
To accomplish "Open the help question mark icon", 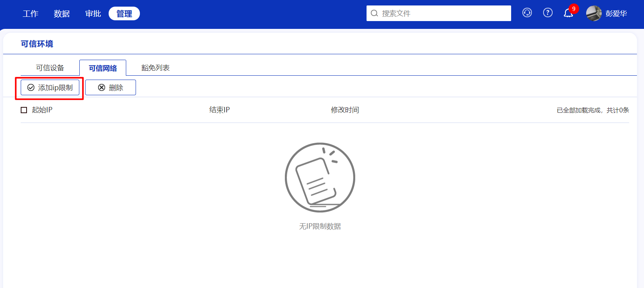I will (x=548, y=13).
